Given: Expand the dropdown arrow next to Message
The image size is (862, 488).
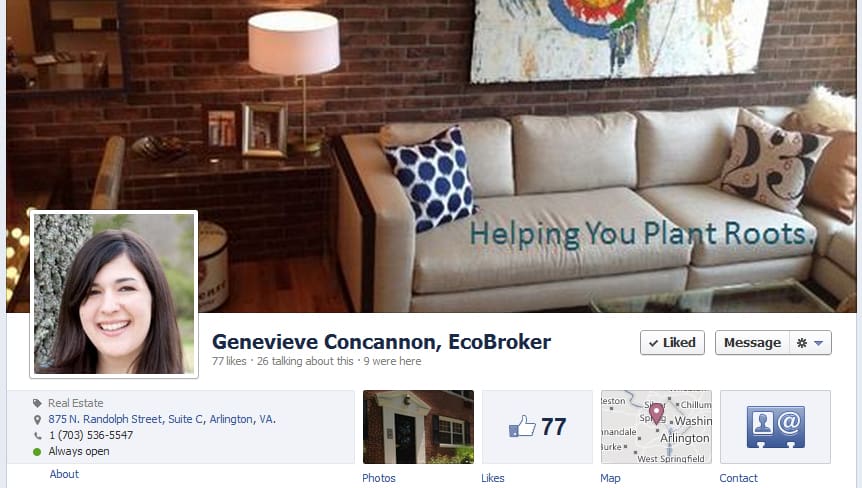Looking at the screenshot, I should tap(818, 343).
